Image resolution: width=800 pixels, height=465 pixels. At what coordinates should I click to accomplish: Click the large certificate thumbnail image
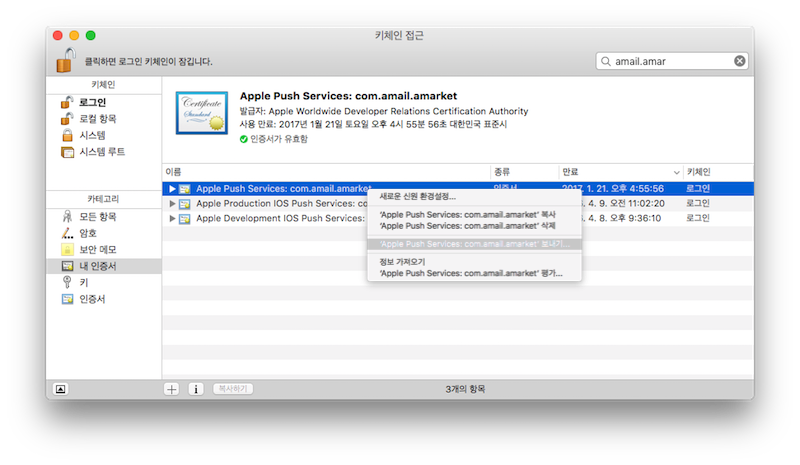point(202,113)
